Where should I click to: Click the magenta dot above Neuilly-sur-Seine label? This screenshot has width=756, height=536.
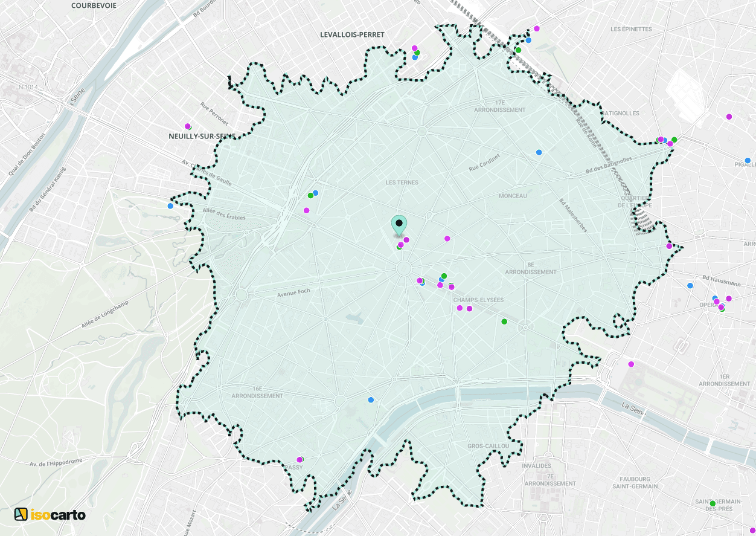[187, 126]
